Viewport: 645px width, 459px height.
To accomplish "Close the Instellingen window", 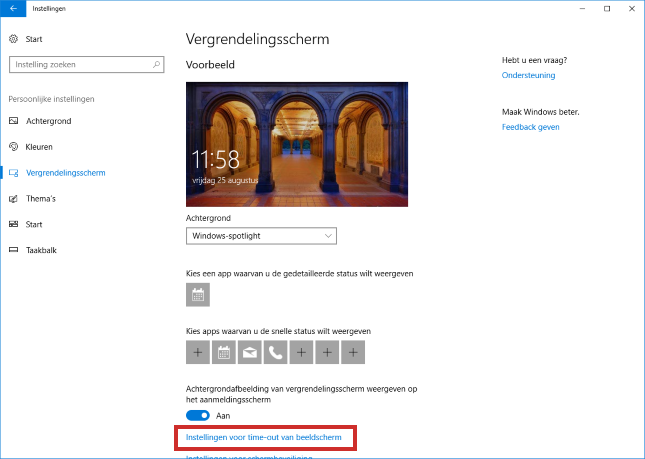I will 632,9.
